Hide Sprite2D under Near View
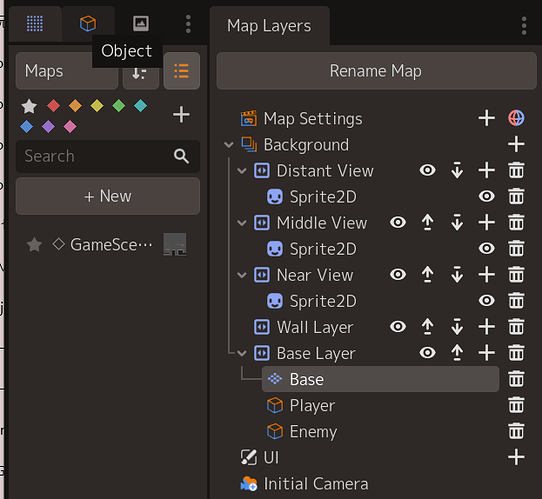Image resolution: width=542 pixels, height=499 pixels. point(487,300)
